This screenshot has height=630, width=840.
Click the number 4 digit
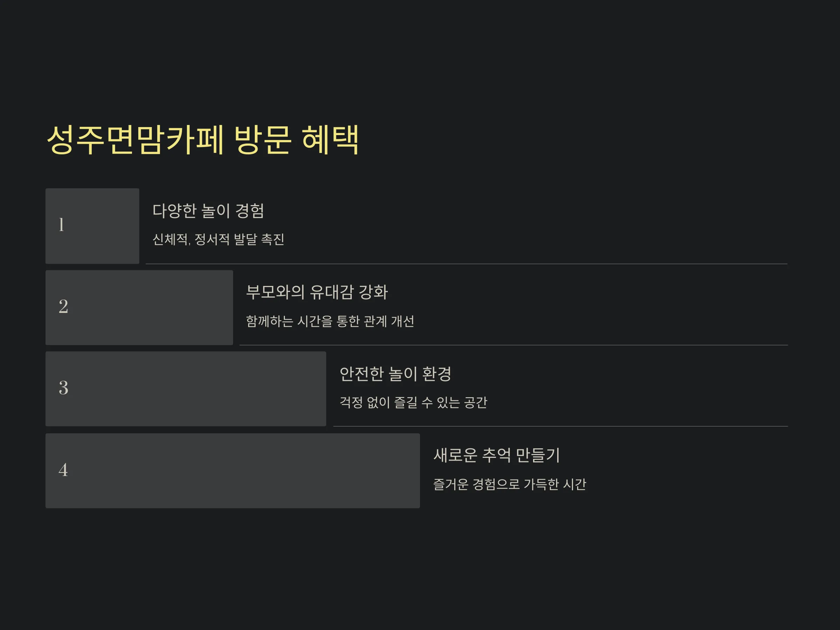[63, 470]
